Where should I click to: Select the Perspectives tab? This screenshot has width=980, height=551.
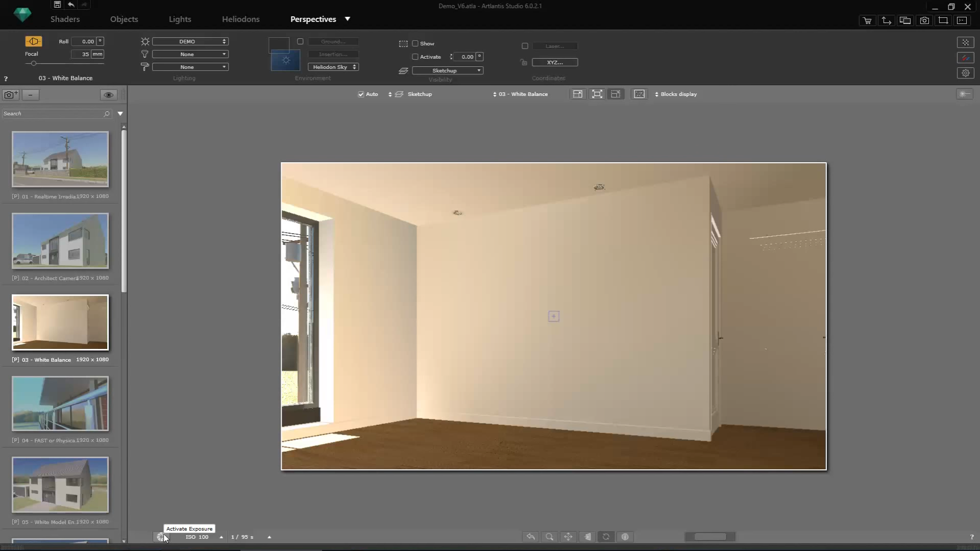313,19
